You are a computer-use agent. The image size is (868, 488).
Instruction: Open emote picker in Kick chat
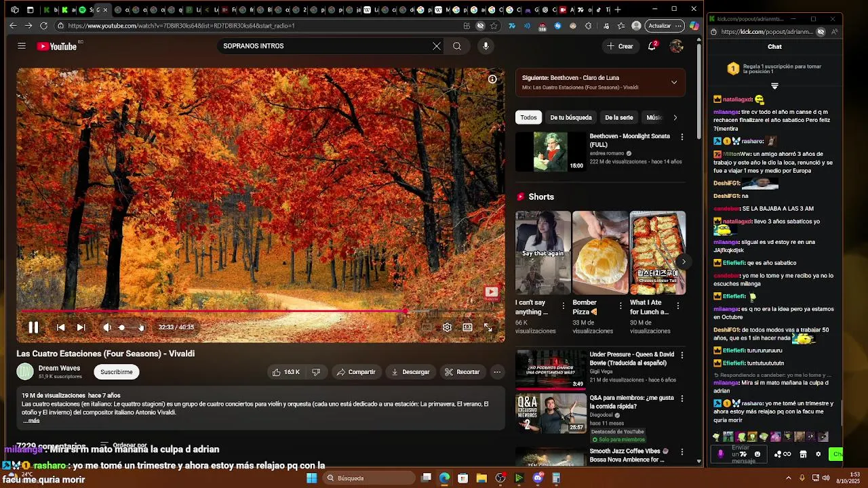757,454
